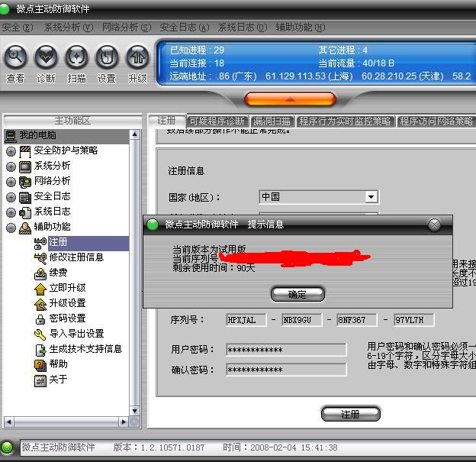Close the 提示信息 dialog

434,225
